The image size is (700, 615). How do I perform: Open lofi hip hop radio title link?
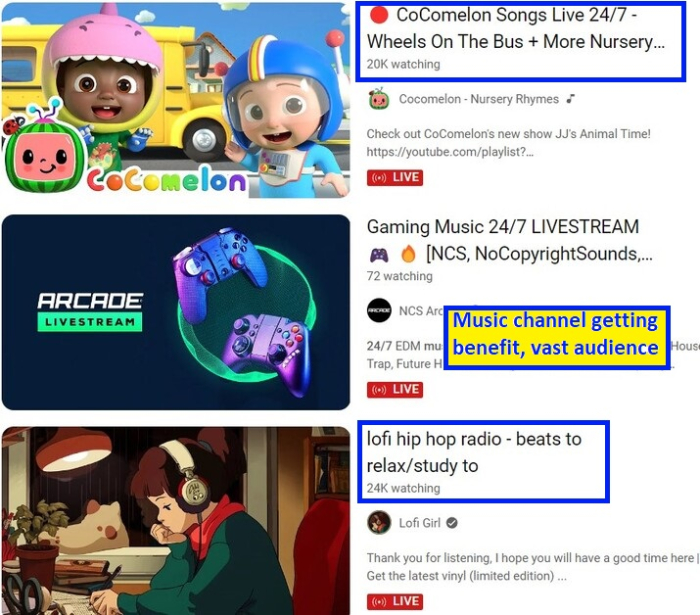point(474,452)
